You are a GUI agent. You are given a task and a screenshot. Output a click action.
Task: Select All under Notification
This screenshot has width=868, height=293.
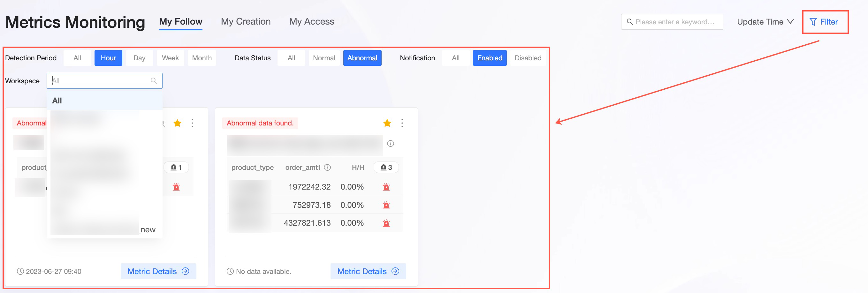(x=456, y=58)
